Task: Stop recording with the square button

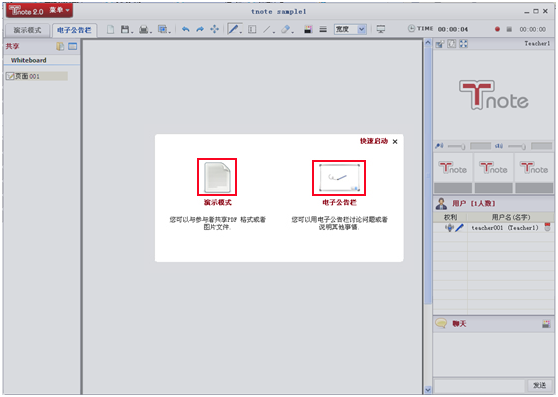Action: [x=509, y=29]
